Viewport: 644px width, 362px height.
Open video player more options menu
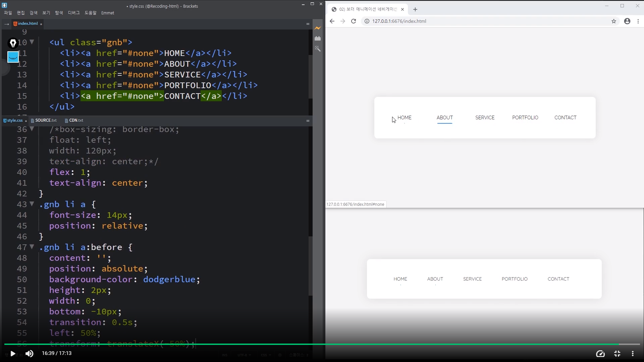[x=633, y=354]
